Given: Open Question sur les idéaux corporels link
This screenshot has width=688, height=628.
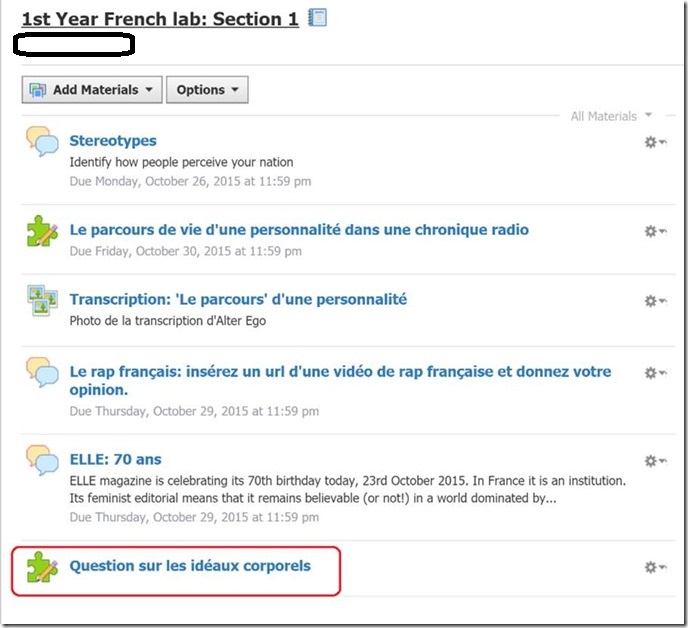Looking at the screenshot, I should tap(190, 566).
